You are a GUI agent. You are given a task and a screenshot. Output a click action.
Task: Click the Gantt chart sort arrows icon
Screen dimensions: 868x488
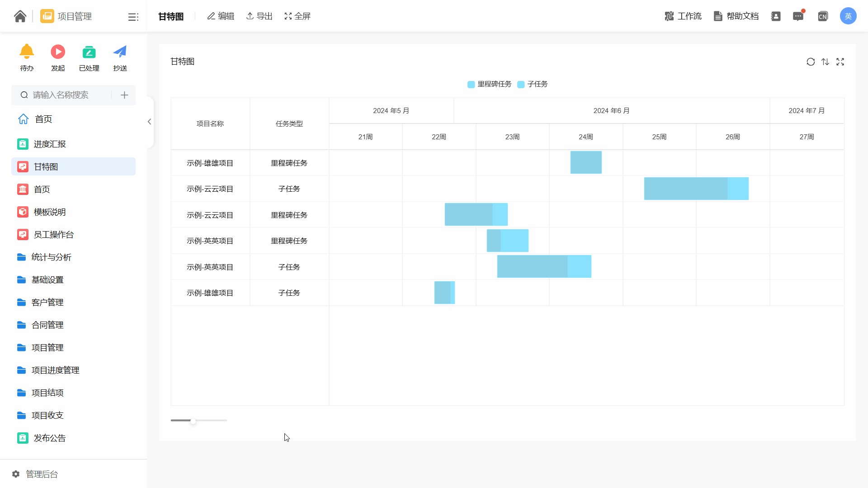(825, 62)
